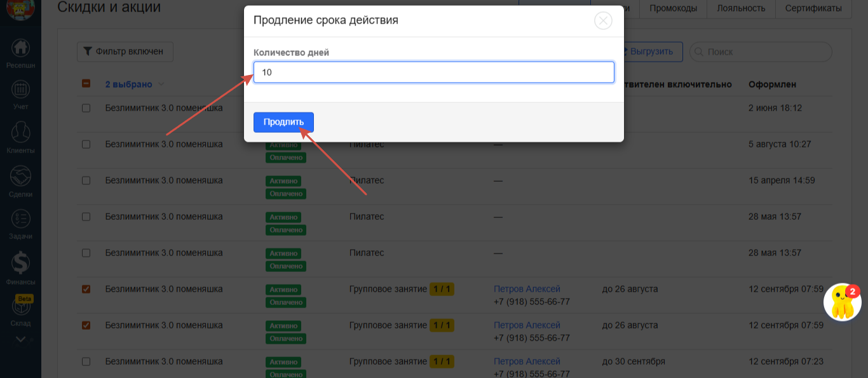Open Ресепшн section in sidebar
Image resolution: width=868 pixels, height=378 pixels.
click(x=20, y=52)
